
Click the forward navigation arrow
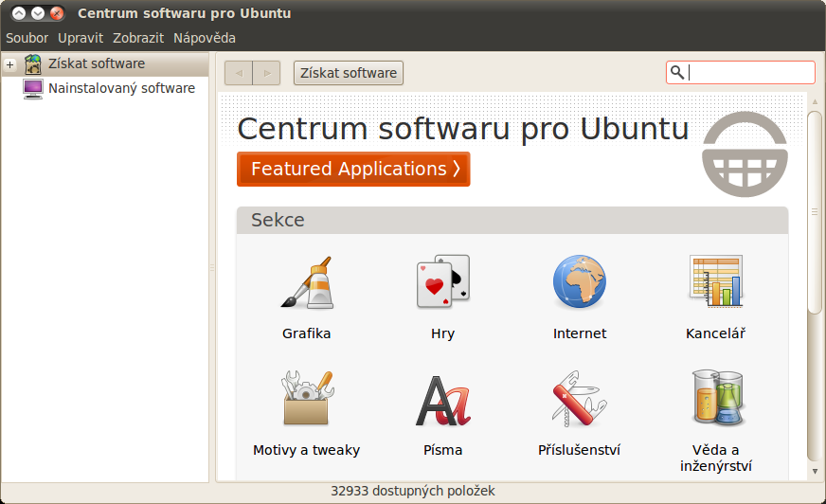coord(266,73)
